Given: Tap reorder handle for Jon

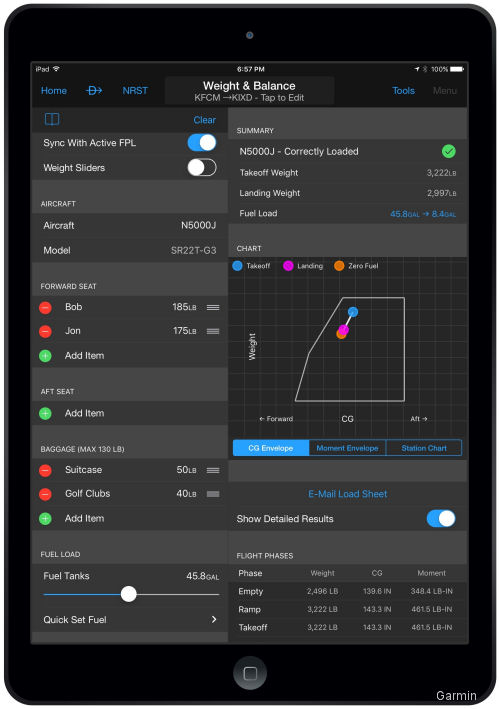Looking at the screenshot, I should pyautogui.click(x=213, y=331).
